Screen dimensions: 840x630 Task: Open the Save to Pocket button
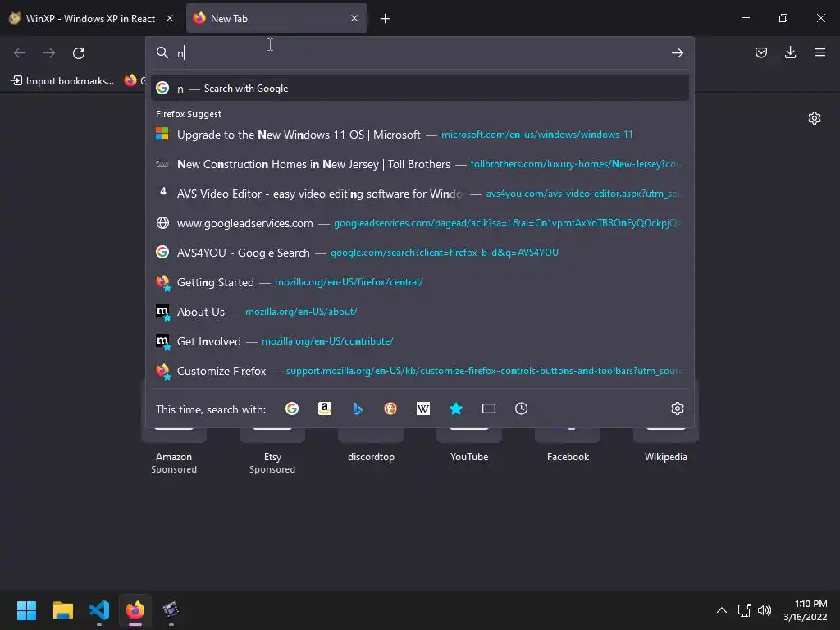coord(760,52)
